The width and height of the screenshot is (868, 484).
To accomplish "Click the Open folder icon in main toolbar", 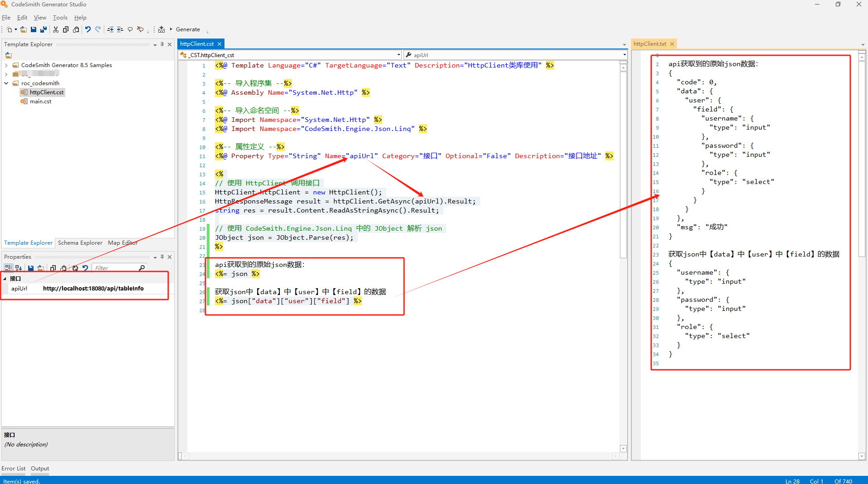I will 24,29.
